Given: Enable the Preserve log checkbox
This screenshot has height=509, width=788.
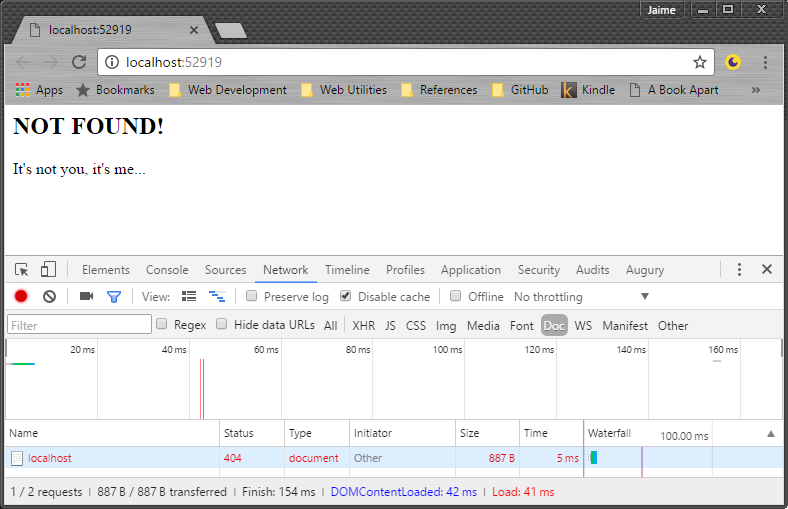Looking at the screenshot, I should [252, 296].
